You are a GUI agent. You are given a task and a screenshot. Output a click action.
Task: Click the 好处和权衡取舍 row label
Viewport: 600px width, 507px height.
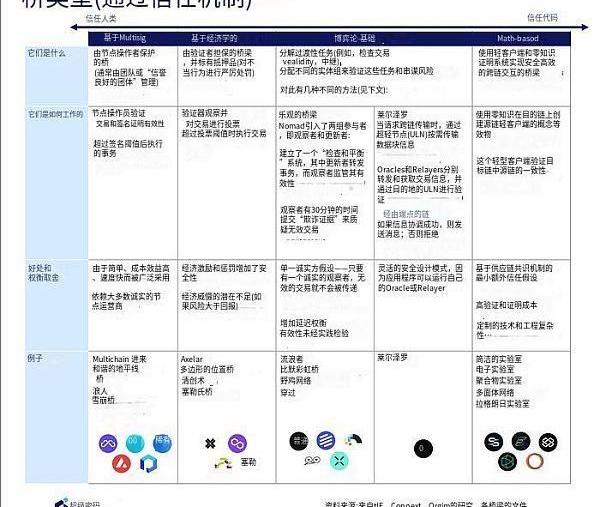click(x=46, y=274)
